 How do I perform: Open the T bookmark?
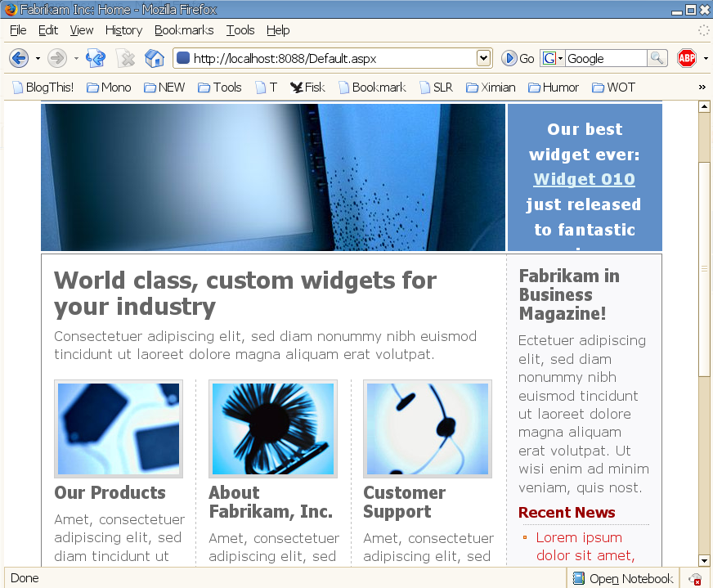(x=267, y=88)
